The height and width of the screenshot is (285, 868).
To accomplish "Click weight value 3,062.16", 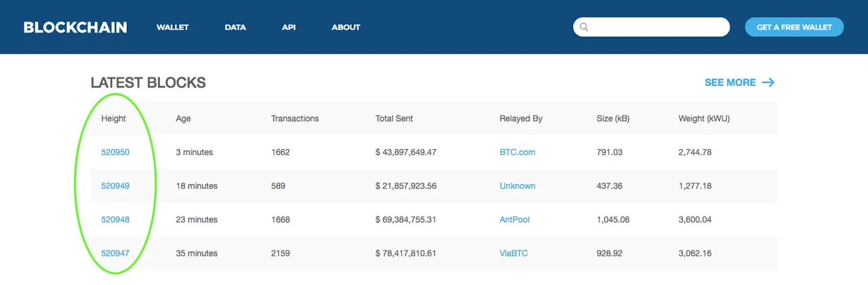I will coord(695,254).
